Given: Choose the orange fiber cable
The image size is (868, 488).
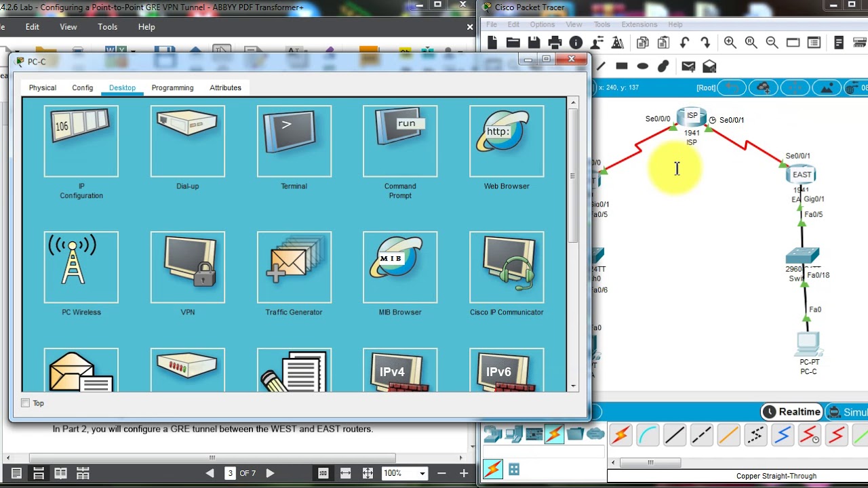Looking at the screenshot, I should [x=729, y=434].
